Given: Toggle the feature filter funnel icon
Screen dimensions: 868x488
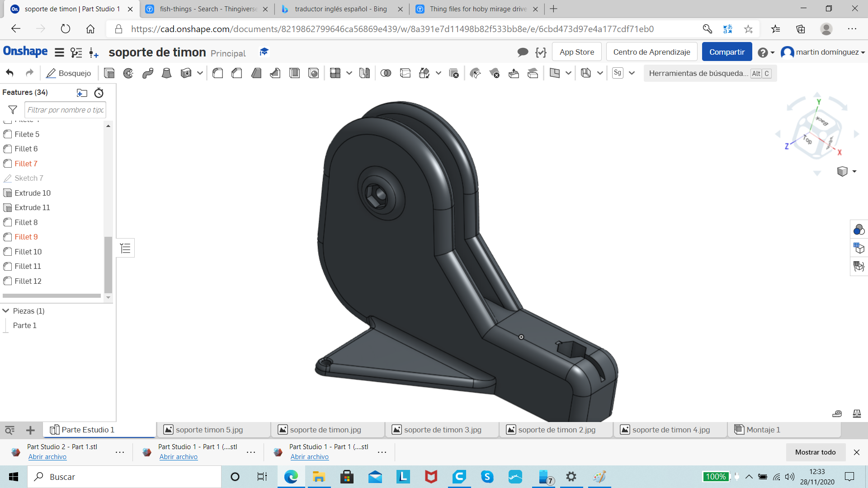Looking at the screenshot, I should [x=13, y=110].
